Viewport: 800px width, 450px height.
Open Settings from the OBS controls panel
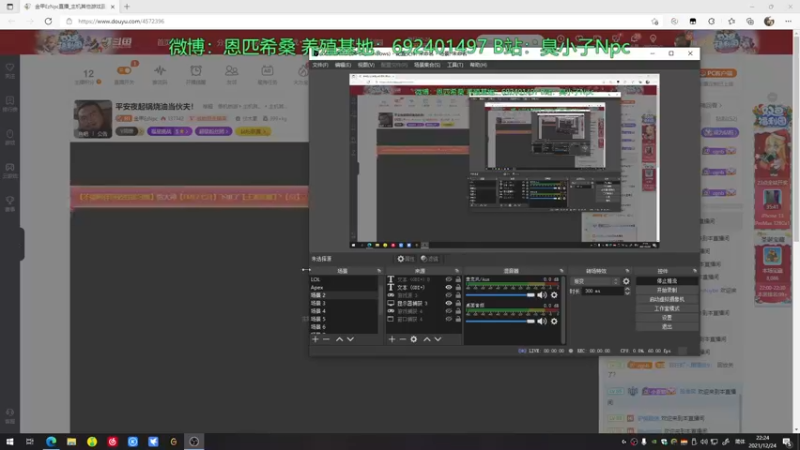tap(667, 317)
